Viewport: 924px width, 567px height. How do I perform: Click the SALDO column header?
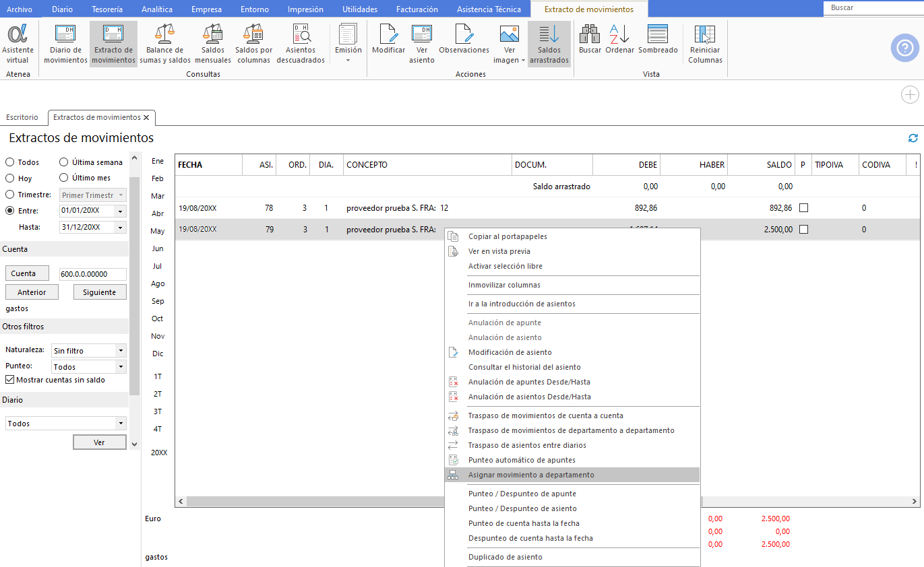tap(761, 165)
